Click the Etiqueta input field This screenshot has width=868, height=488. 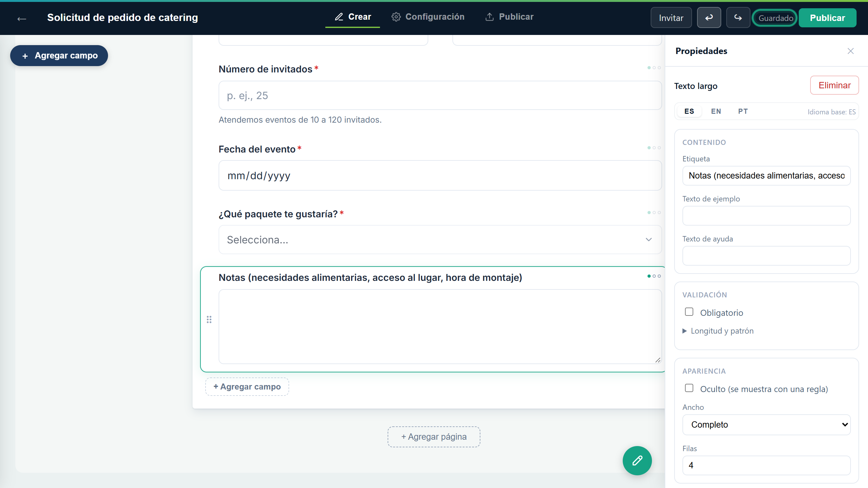pyautogui.click(x=766, y=176)
